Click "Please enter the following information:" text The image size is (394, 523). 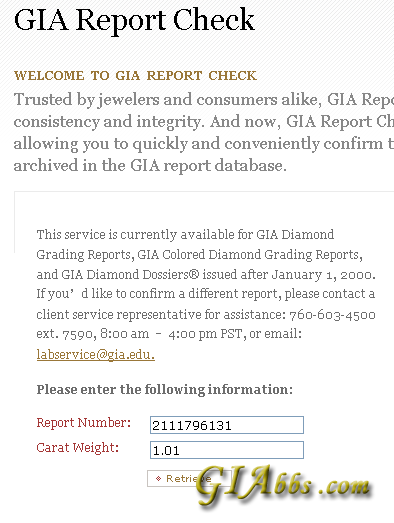click(164, 390)
